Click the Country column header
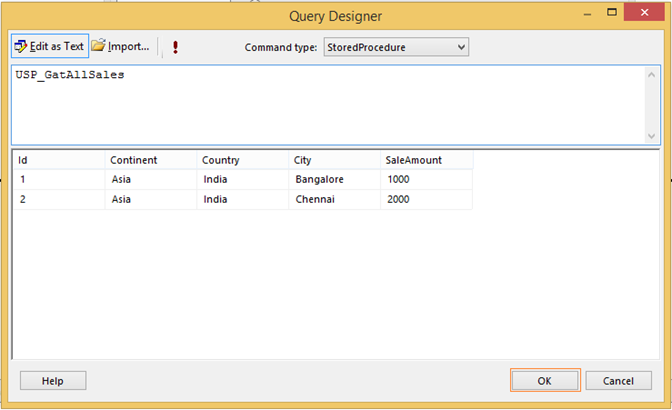The image size is (672, 410). (x=242, y=160)
